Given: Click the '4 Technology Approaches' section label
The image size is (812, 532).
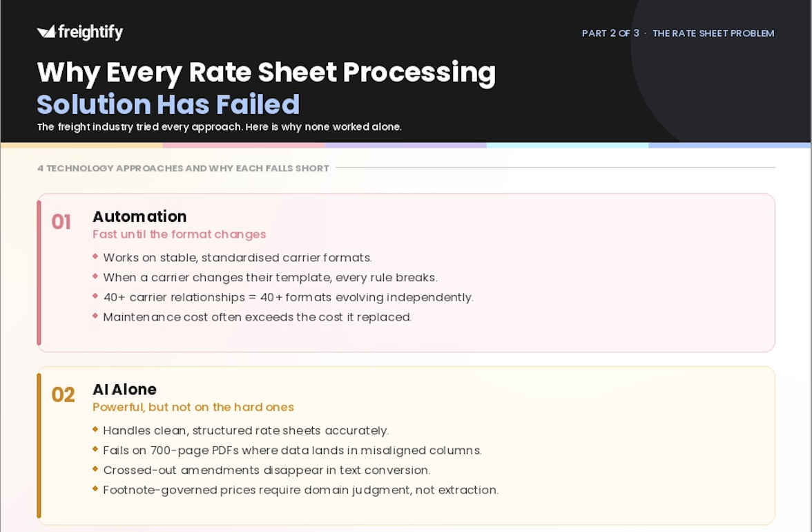Looking at the screenshot, I should point(184,169).
